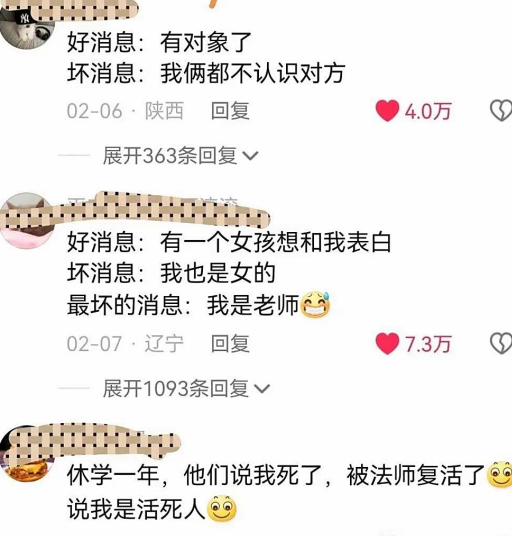Open the pink cat avatar profile

click(x=27, y=220)
